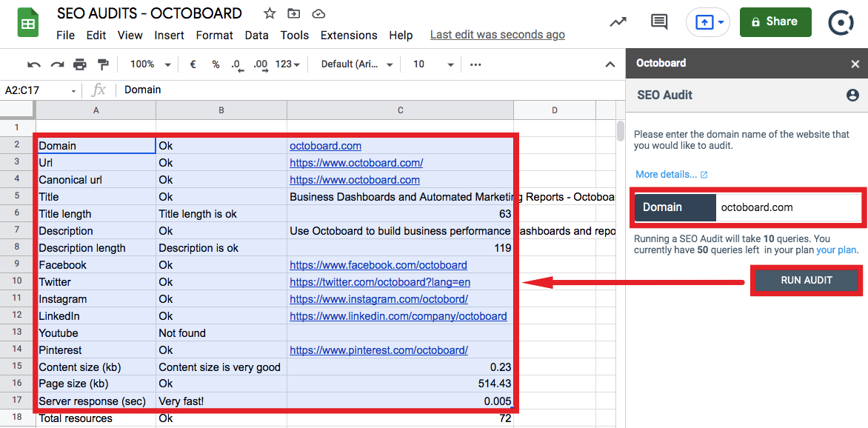Redo the last action
This screenshot has width=868, height=428.
(x=57, y=64)
